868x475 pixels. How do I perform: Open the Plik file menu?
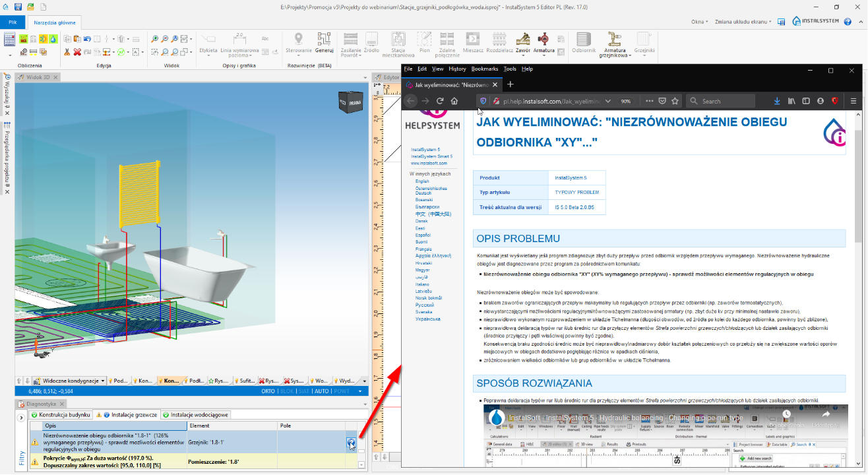13,22
